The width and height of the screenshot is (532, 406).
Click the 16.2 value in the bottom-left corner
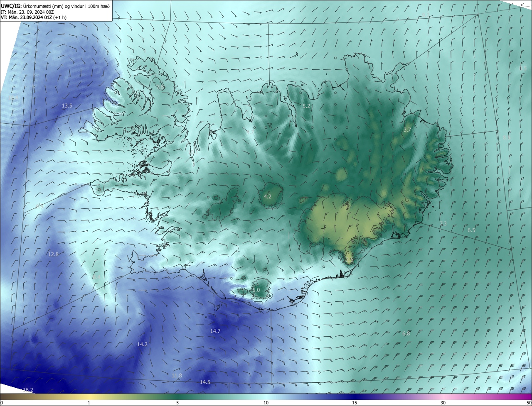[x=28, y=389]
